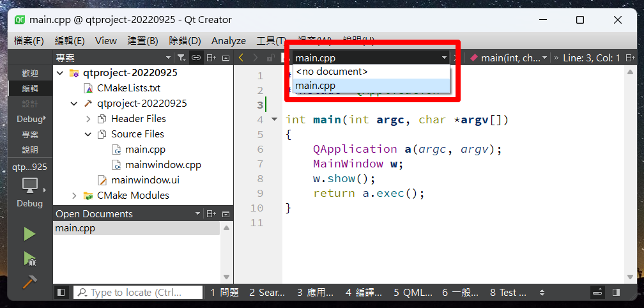Open the 1 問題 issues pane
Screen dimensions: 644x308
pos(225,293)
